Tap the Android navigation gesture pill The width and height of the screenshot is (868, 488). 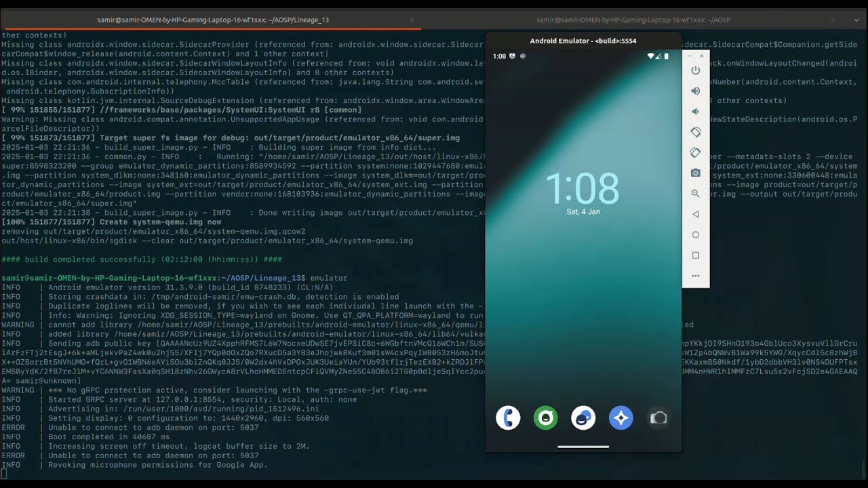(583, 447)
